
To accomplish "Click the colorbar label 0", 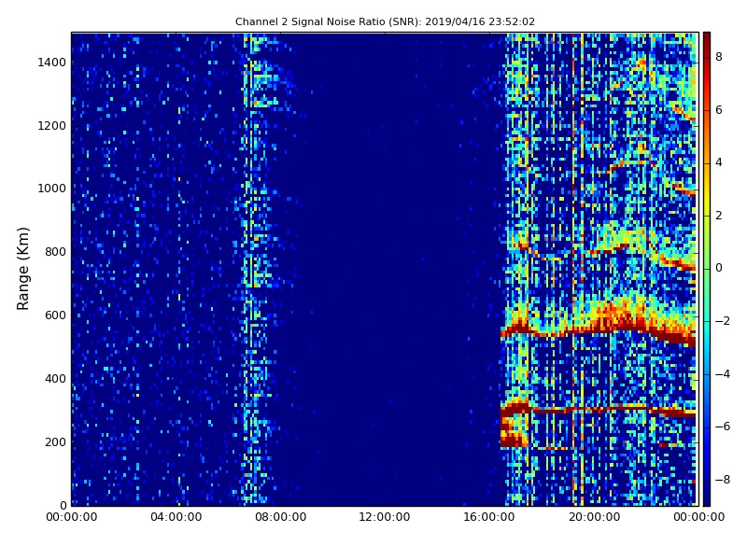I will (719, 268).
